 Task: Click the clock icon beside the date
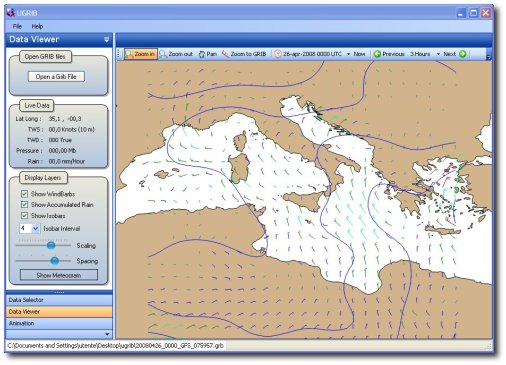[x=277, y=54]
